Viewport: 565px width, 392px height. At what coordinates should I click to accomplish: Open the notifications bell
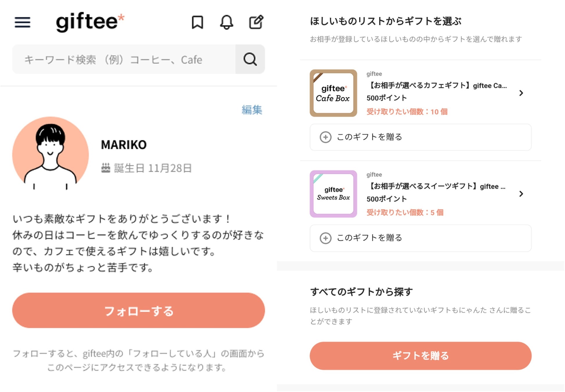(227, 22)
